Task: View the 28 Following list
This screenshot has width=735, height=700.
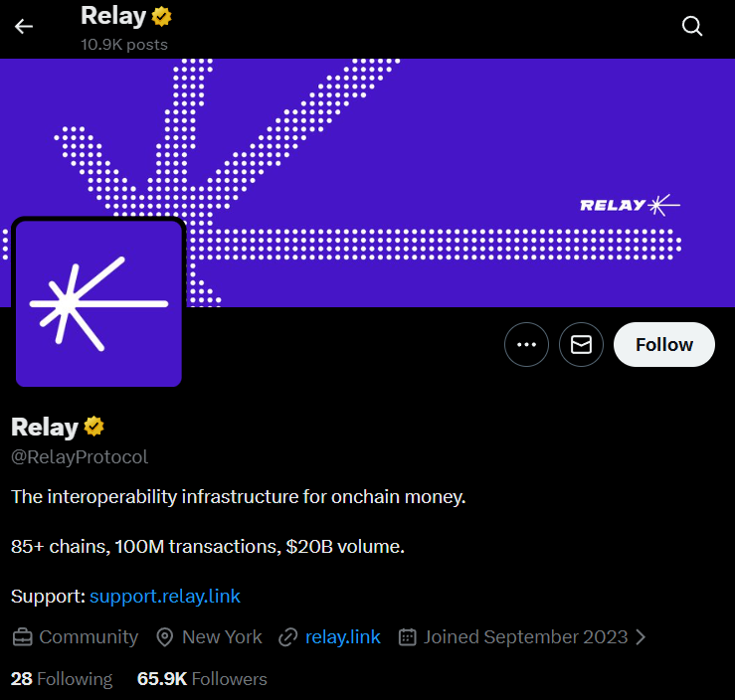Action: 62,679
